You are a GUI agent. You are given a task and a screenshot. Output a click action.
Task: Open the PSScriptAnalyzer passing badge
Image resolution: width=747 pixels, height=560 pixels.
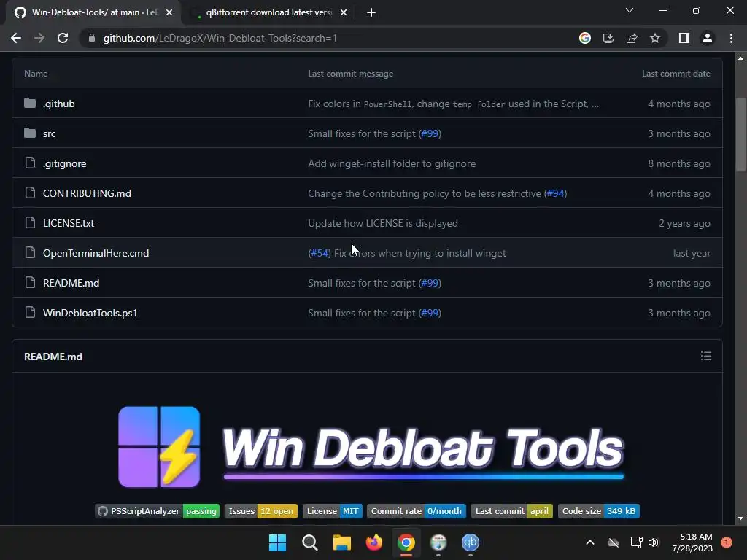158,511
